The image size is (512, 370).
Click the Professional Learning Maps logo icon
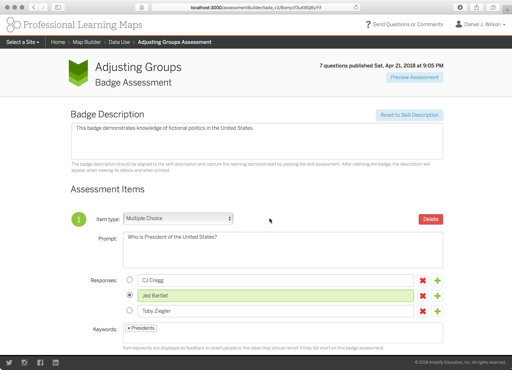pos(13,25)
